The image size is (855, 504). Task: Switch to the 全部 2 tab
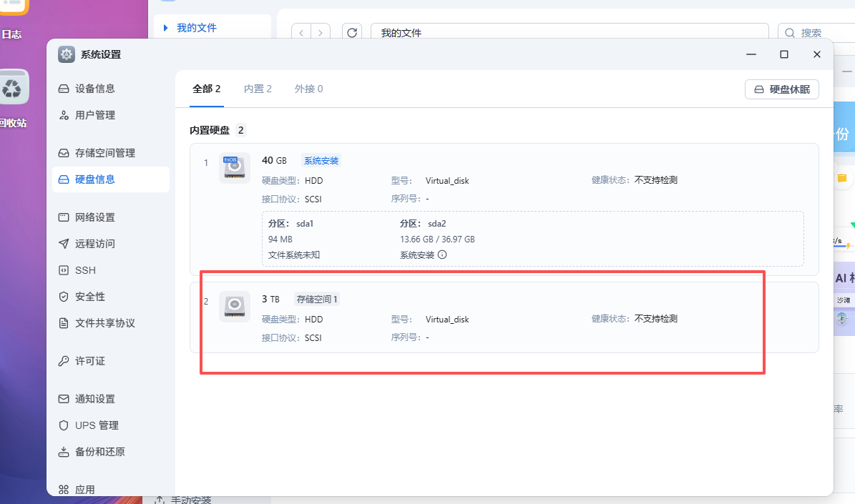207,89
